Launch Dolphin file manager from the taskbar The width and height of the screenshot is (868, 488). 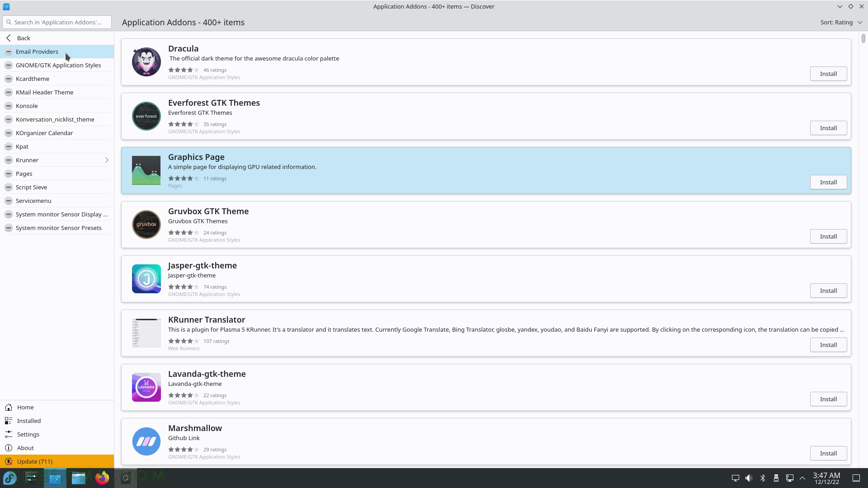[79, 478]
